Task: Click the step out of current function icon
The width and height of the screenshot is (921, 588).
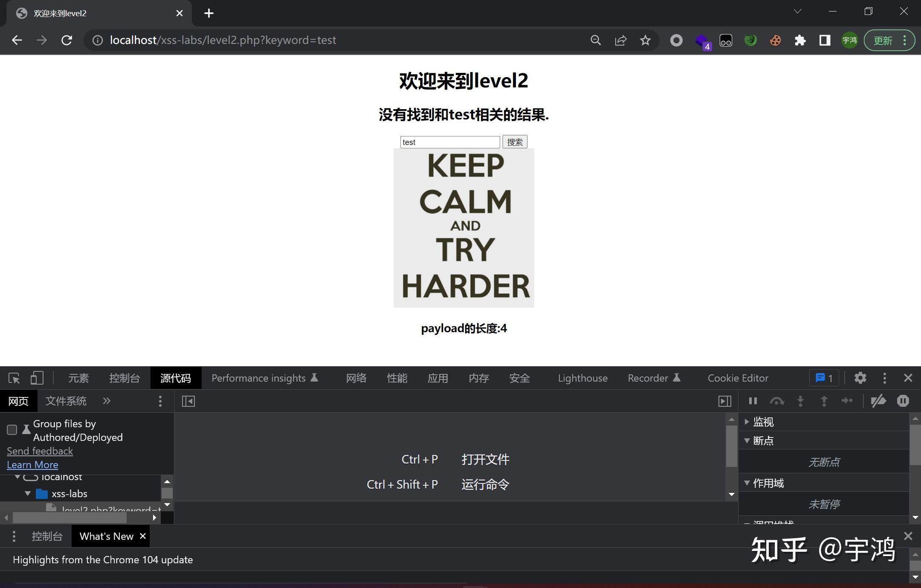Action: pos(825,401)
